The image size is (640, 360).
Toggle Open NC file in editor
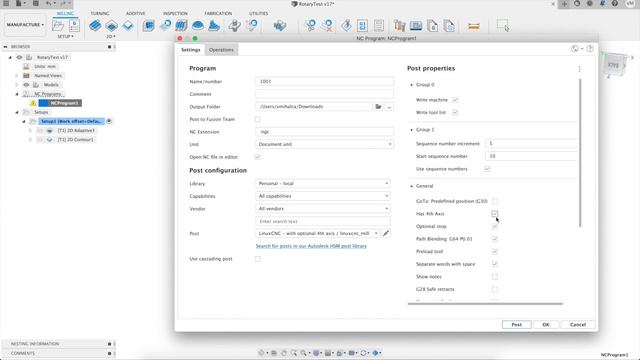(258, 157)
